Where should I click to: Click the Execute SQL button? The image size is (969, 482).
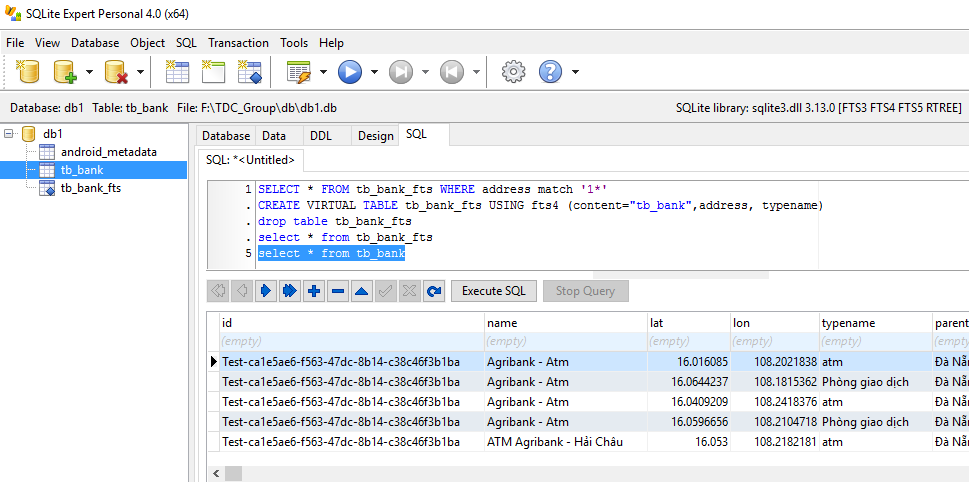pyautogui.click(x=494, y=291)
